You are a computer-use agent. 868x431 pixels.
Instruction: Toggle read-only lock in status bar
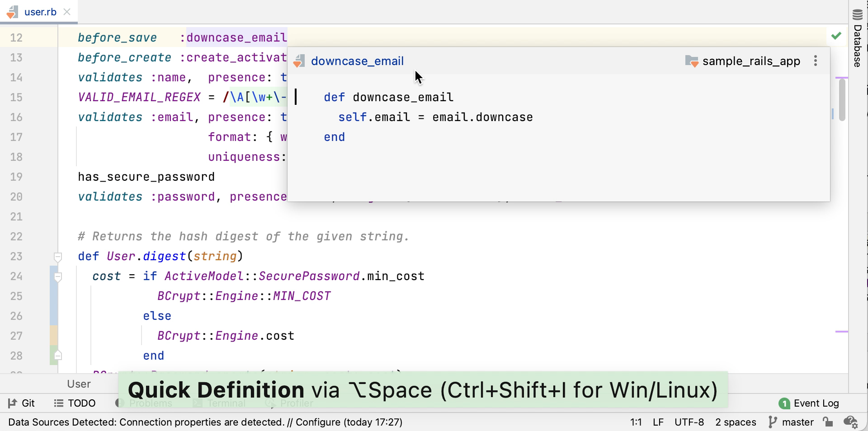coord(828,422)
